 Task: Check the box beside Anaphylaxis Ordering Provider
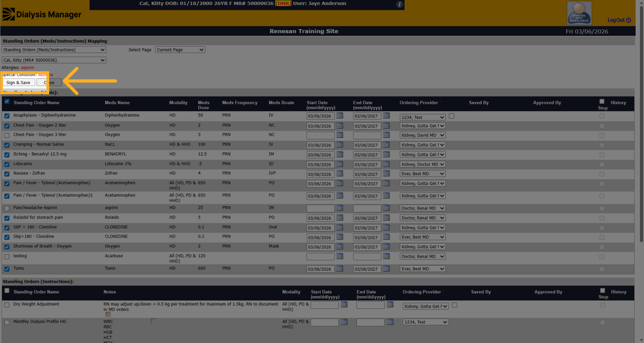(452, 116)
